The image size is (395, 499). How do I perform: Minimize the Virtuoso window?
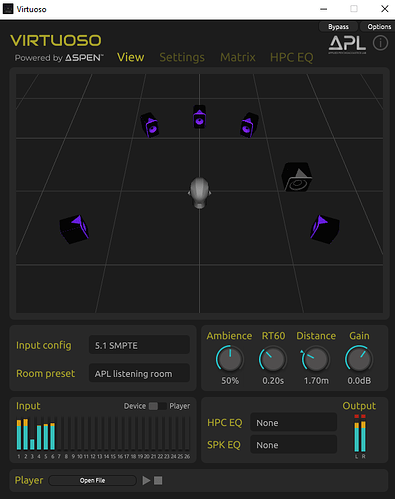323,9
